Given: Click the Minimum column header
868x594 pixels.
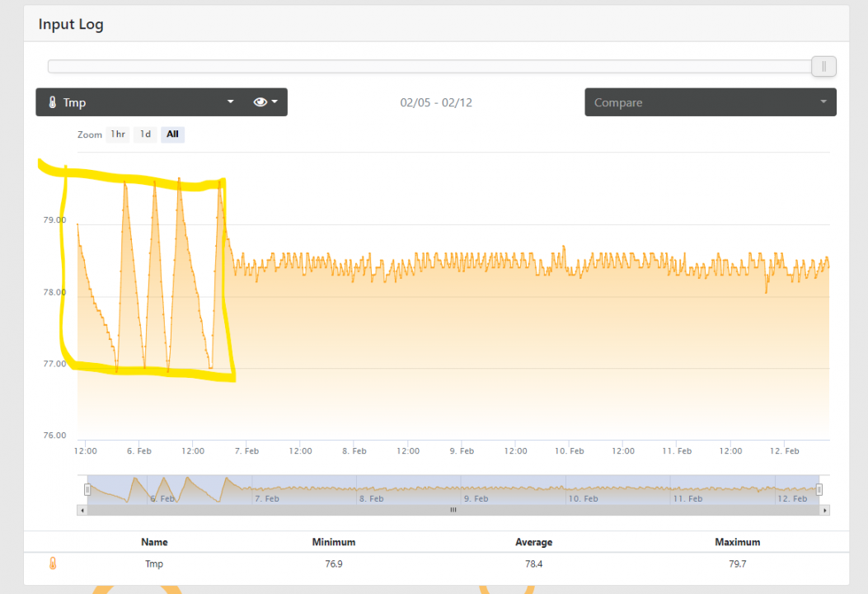Looking at the screenshot, I should (x=334, y=542).
